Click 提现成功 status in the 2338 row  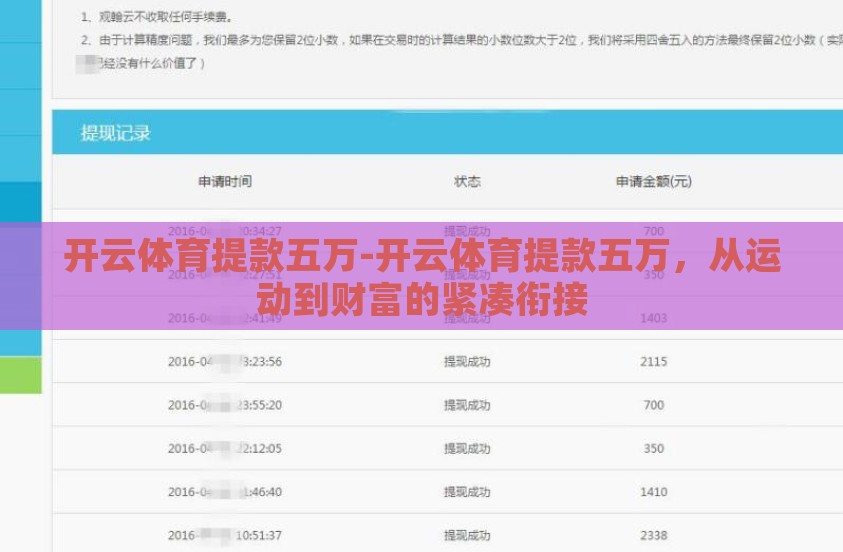pyautogui.click(x=467, y=536)
